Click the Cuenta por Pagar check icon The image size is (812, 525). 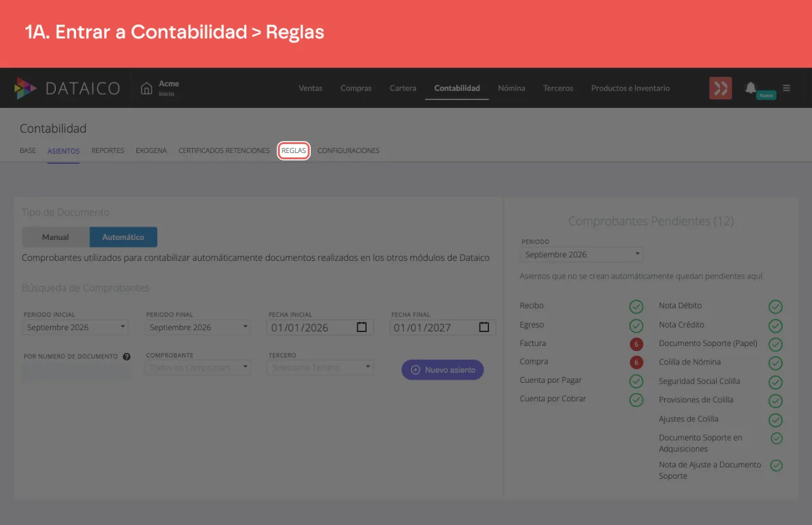tap(636, 382)
